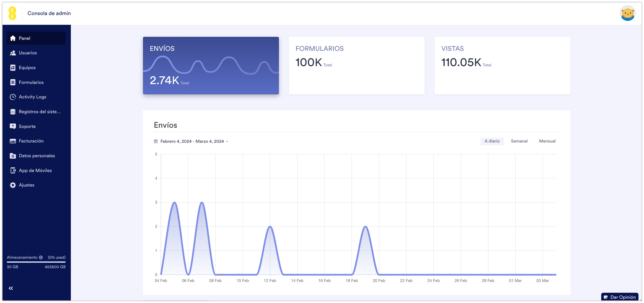This screenshot has height=303, width=644.
Task: Expand the Febrero 4 - Marzo 4 date range
Action: coord(192,141)
